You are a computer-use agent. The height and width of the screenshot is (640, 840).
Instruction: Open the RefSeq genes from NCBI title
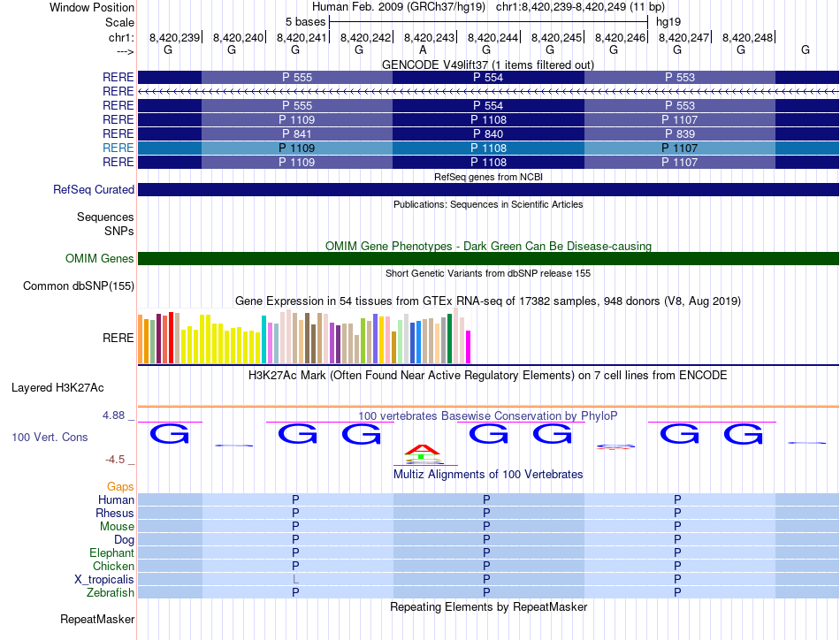(x=488, y=177)
